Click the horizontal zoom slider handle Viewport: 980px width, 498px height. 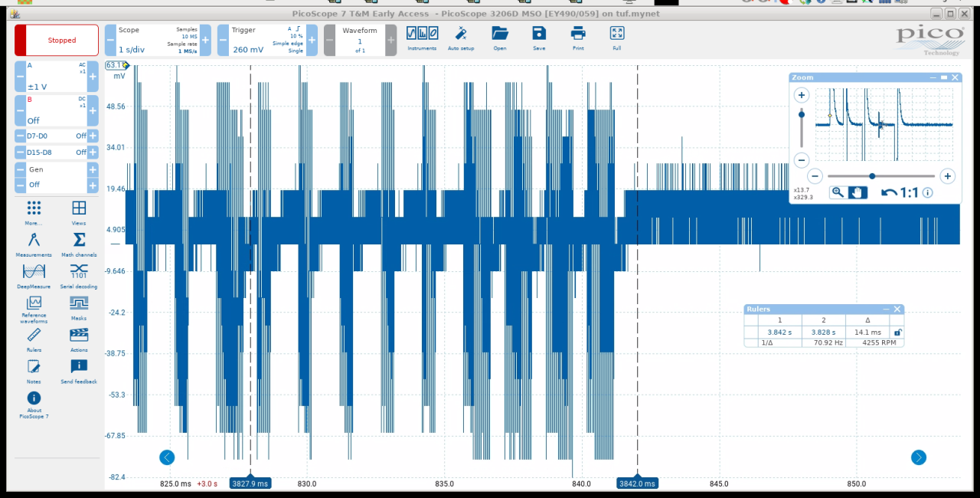(x=872, y=176)
